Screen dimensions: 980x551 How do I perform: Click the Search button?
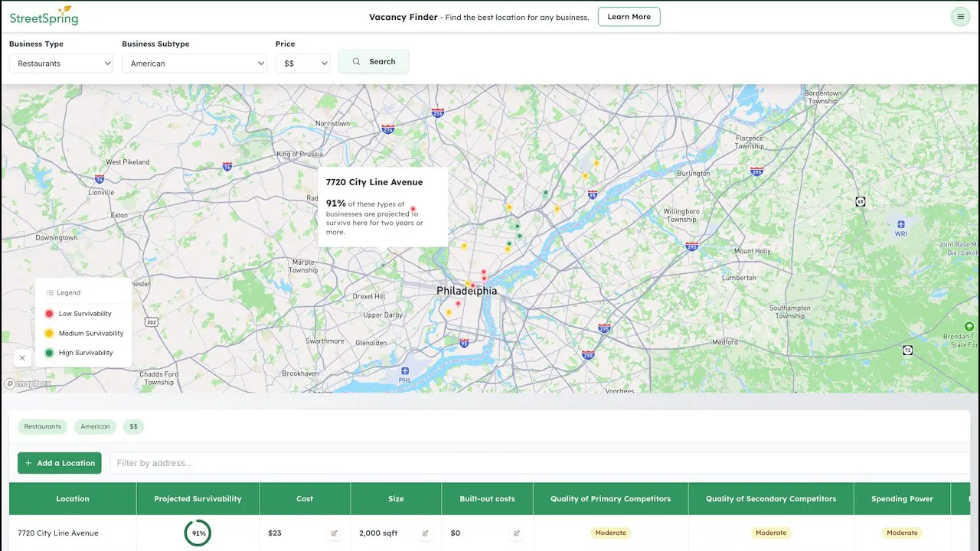[374, 61]
